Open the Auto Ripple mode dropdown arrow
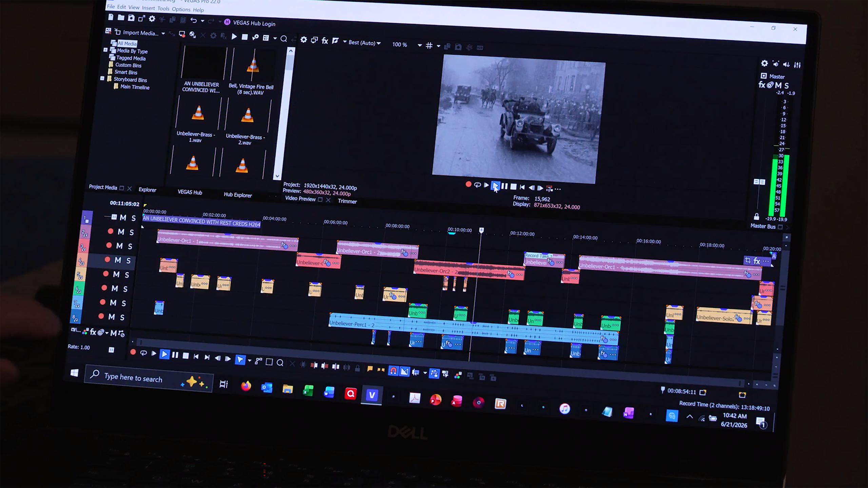Image resolution: width=868 pixels, height=488 pixels. [x=425, y=373]
